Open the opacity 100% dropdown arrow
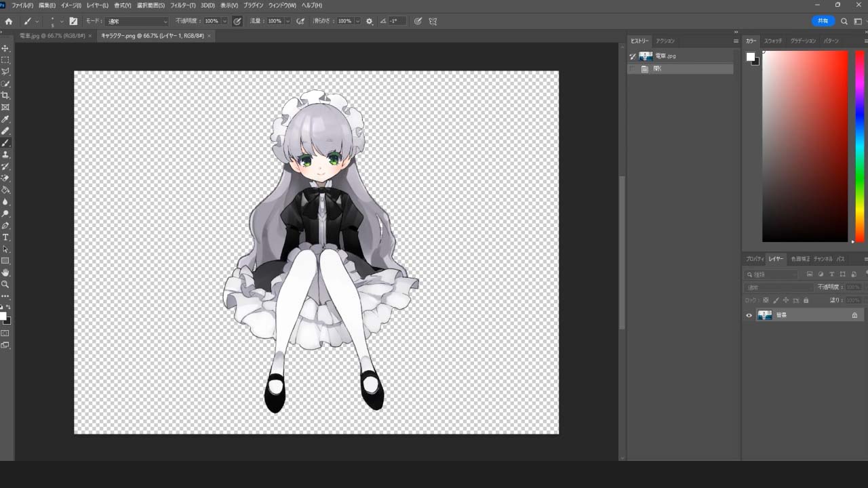Image resolution: width=868 pixels, height=488 pixels. [x=224, y=21]
